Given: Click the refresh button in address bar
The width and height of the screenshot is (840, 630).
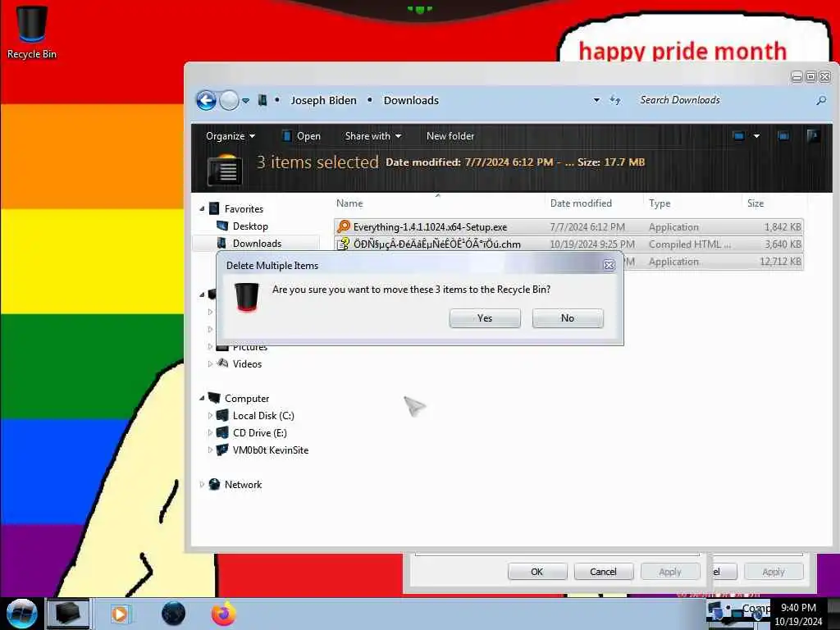Looking at the screenshot, I should tap(615, 100).
